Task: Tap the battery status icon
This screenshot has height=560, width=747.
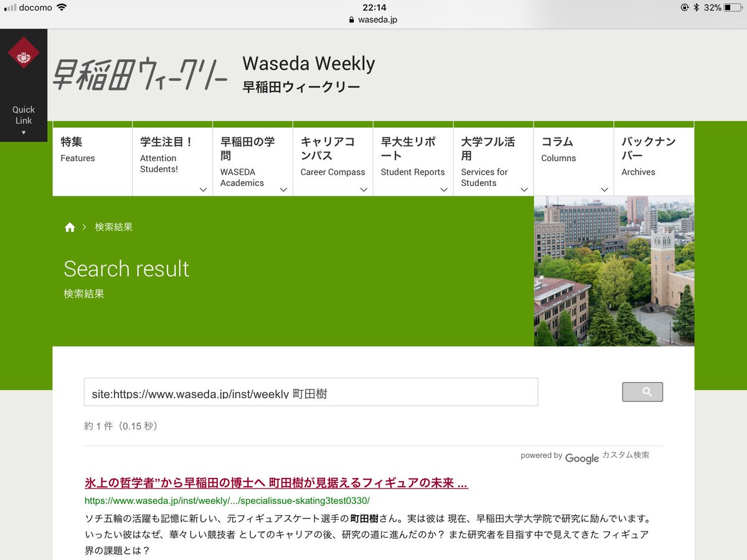Action: pyautogui.click(x=733, y=7)
